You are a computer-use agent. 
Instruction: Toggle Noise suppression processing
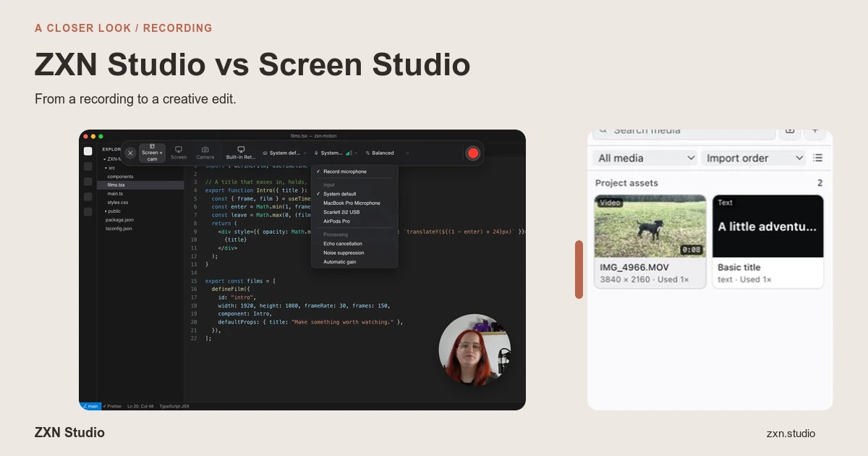[354, 253]
